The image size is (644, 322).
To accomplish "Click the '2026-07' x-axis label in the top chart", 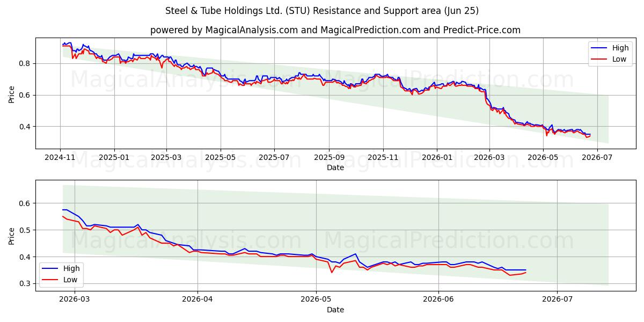I will (x=597, y=158).
